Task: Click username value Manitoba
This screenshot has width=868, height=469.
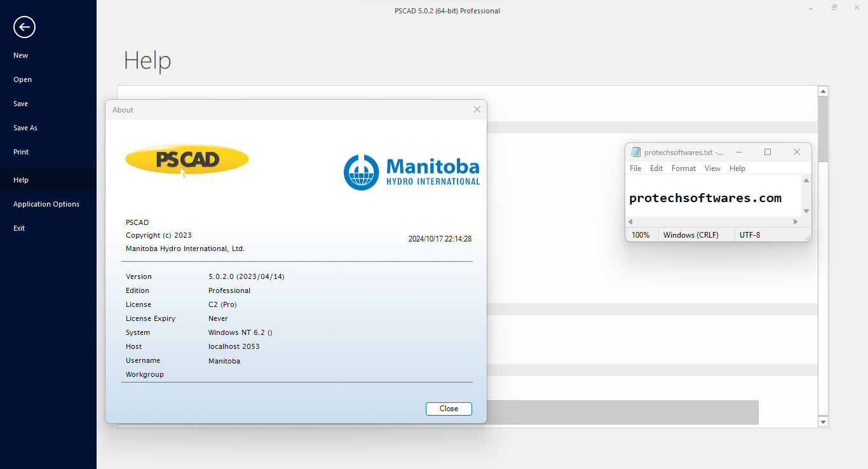Action: click(224, 361)
